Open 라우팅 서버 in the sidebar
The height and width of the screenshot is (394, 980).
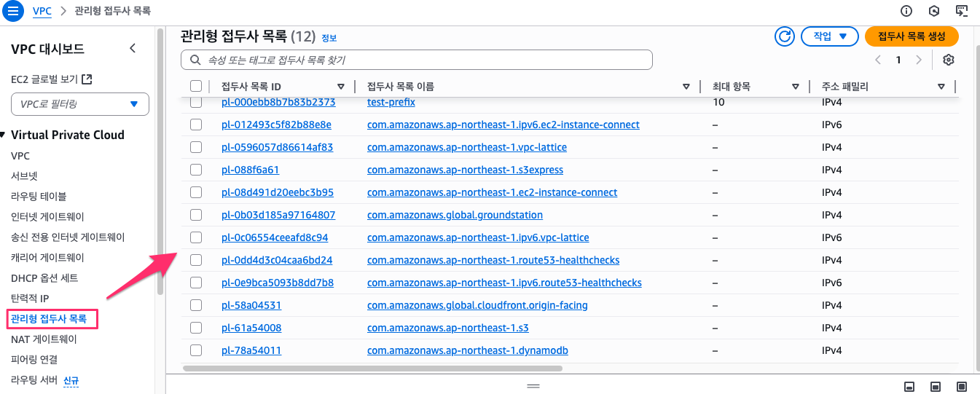pos(34,380)
